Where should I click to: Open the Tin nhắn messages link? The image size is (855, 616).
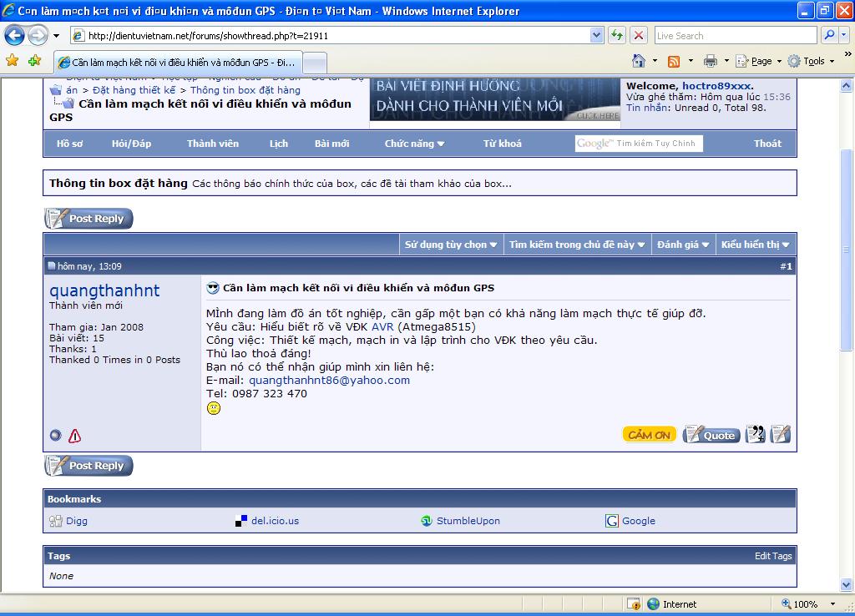pos(647,108)
